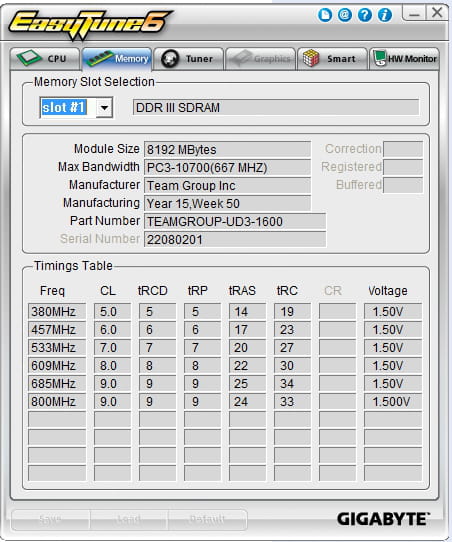Click the greyed CR column header
The image size is (452, 542).
(333, 290)
